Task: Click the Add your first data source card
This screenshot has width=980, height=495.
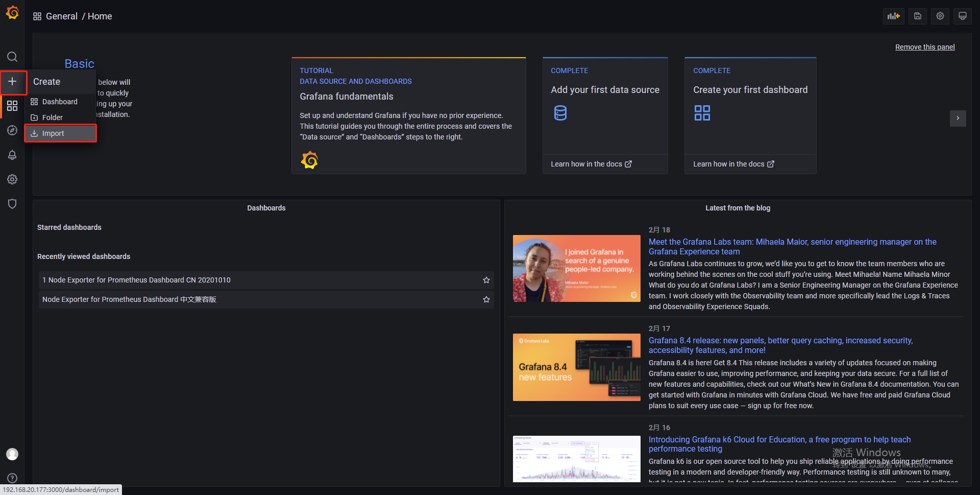Action: [x=605, y=116]
